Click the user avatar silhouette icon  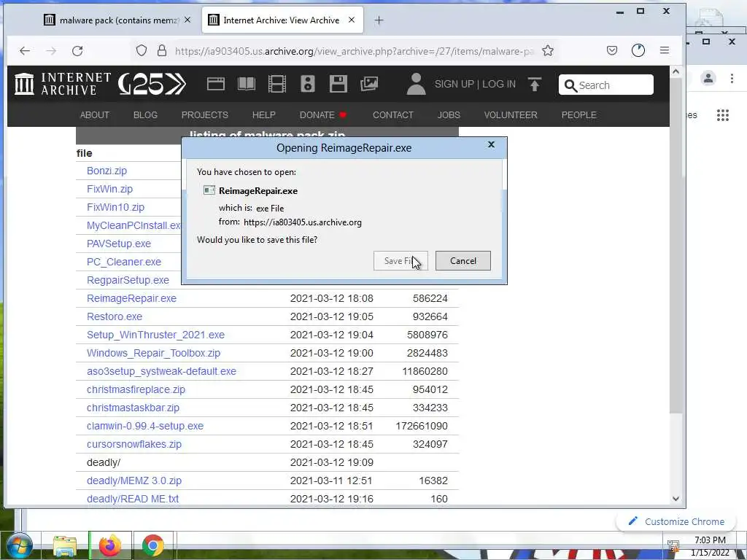pyautogui.click(x=416, y=84)
